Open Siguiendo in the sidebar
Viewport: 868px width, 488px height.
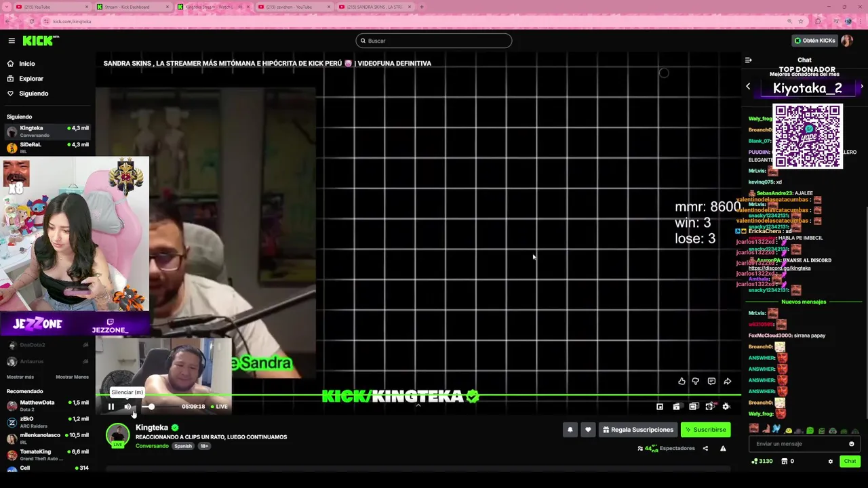33,94
